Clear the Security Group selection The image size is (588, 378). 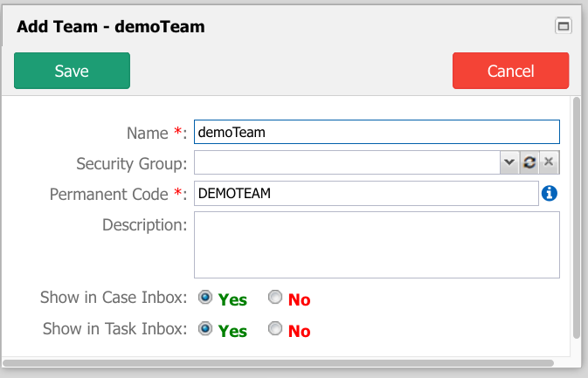pyautogui.click(x=549, y=162)
